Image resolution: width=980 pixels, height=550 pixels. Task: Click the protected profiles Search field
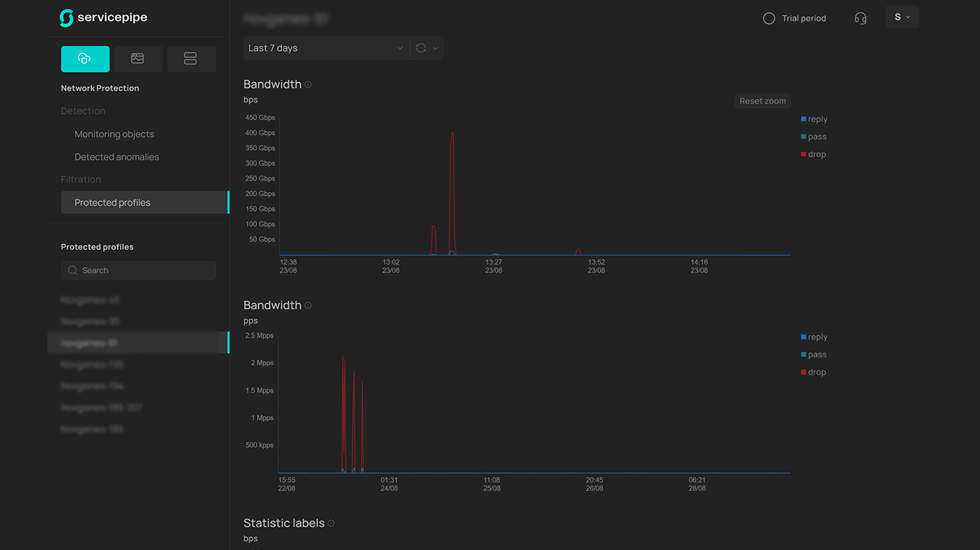click(x=138, y=270)
